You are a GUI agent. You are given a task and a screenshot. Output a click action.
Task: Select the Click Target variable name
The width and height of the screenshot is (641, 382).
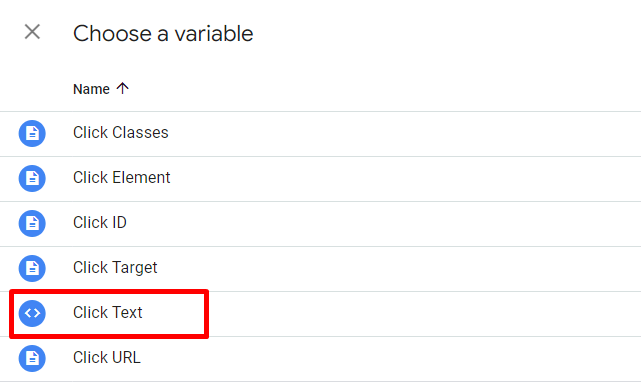[115, 268]
